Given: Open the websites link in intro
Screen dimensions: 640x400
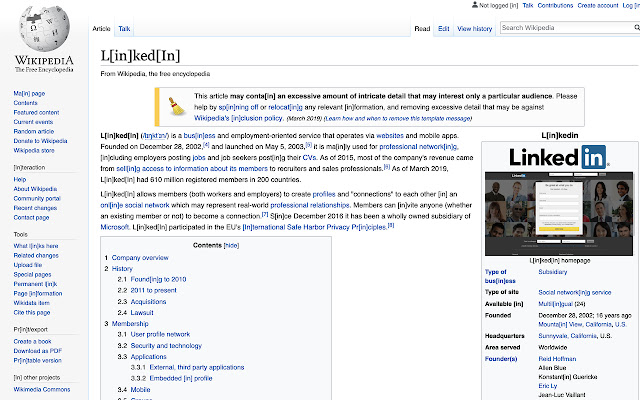Looking at the screenshot, I should pyautogui.click(x=390, y=136).
